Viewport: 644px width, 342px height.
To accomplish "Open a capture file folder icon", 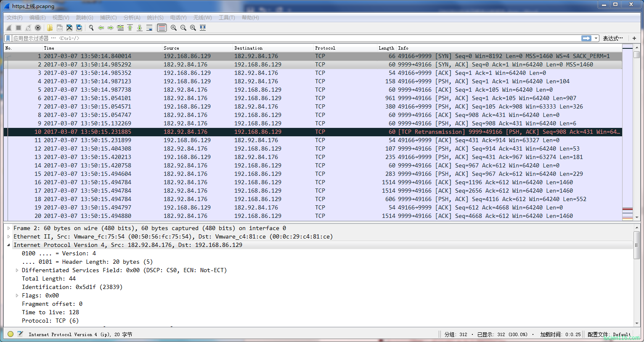I will click(x=50, y=28).
